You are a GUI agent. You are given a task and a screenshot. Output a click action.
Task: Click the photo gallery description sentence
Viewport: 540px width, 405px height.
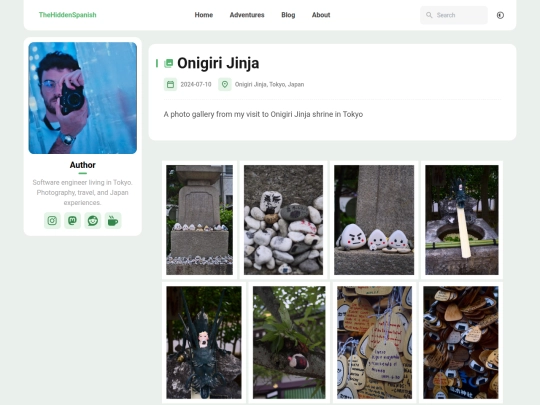pyautogui.click(x=263, y=114)
